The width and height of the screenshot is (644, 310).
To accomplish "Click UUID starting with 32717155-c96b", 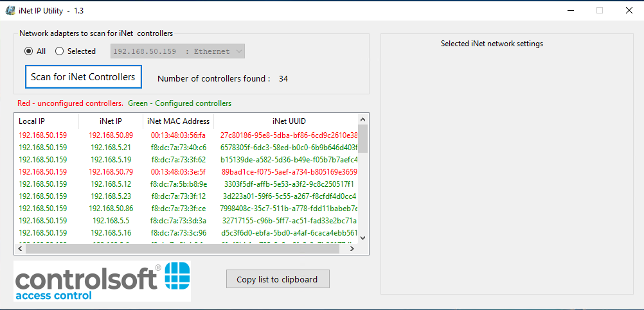I will coord(289,221).
